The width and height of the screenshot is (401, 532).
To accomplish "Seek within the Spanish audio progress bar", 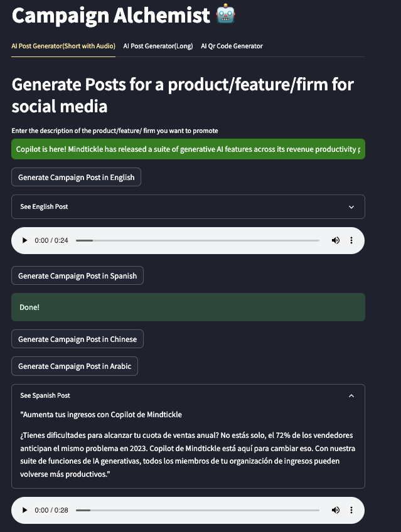I will coord(197,510).
